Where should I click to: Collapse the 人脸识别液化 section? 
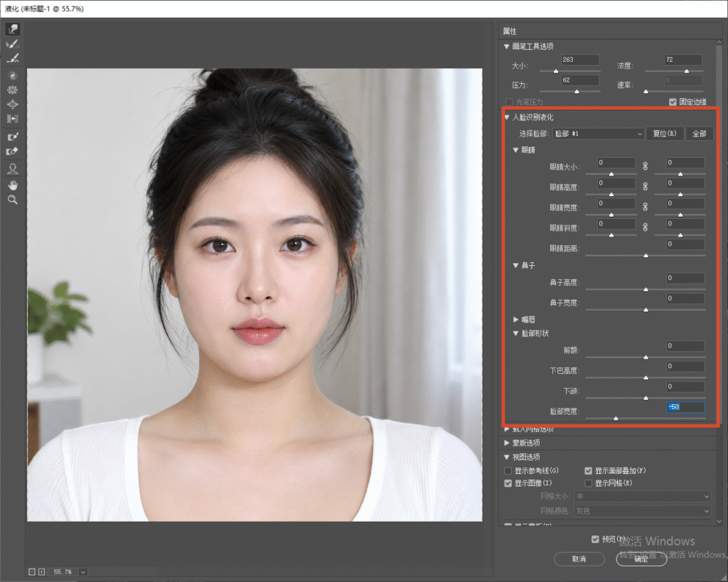tap(506, 117)
